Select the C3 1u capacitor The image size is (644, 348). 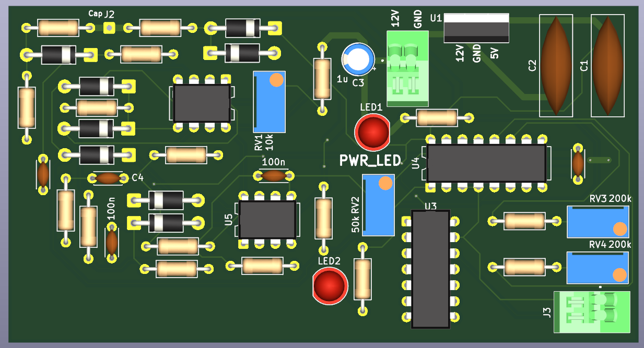357,59
